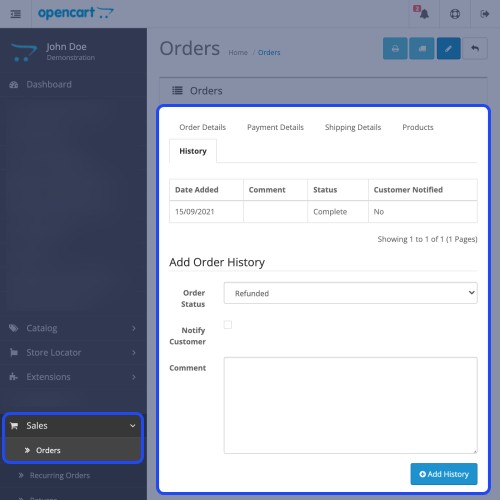
Task: Click inside the Comment text area
Action: pos(350,405)
